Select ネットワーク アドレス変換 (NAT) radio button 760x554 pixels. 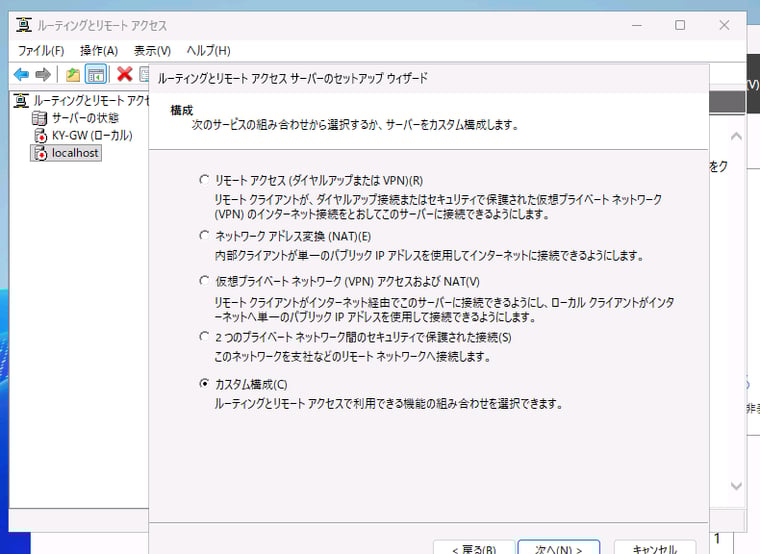(205, 235)
